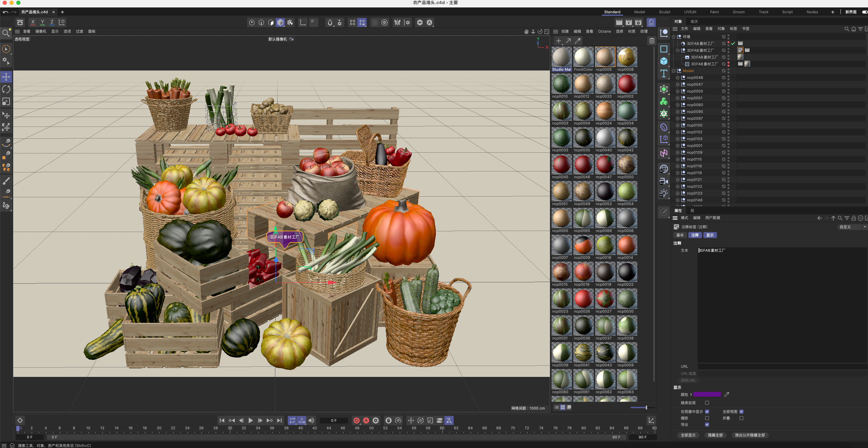868x448 pixels.
Task: Select the Rotate tool
Action: pos(6,89)
